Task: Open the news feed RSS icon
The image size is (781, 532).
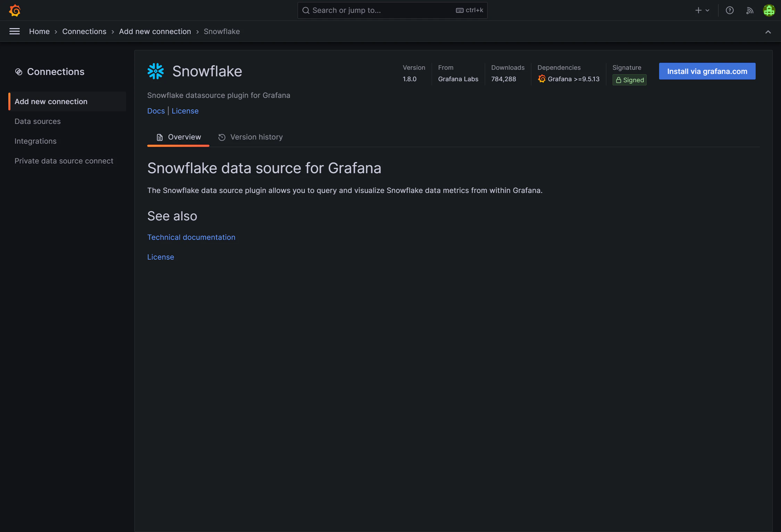Action: [750, 10]
